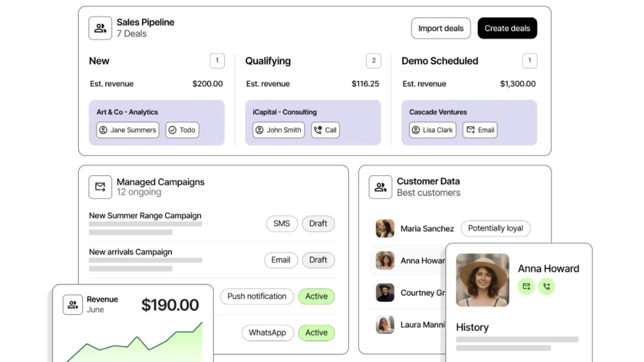Click the Draft status on Summer Range Campaign
This screenshot has height=362, width=644.
click(318, 224)
